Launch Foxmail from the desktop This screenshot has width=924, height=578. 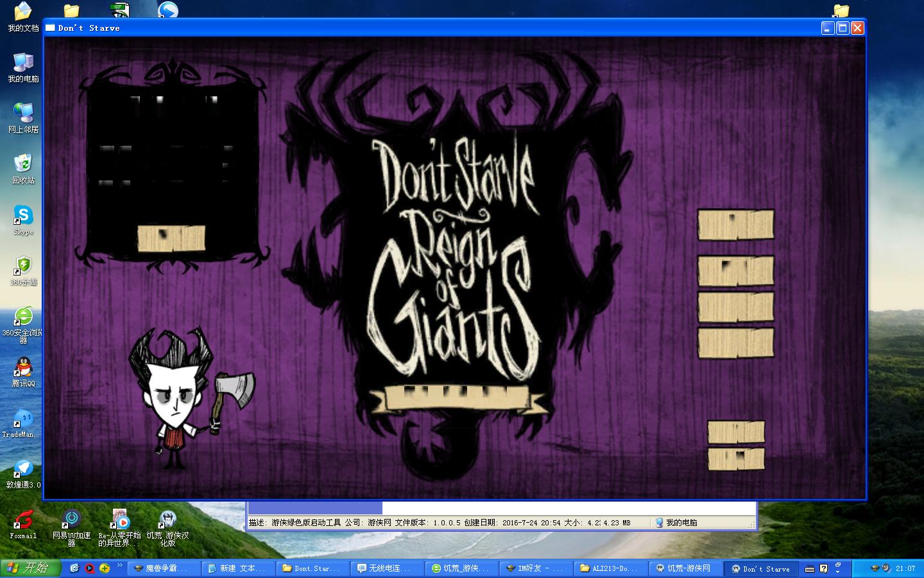[x=23, y=525]
